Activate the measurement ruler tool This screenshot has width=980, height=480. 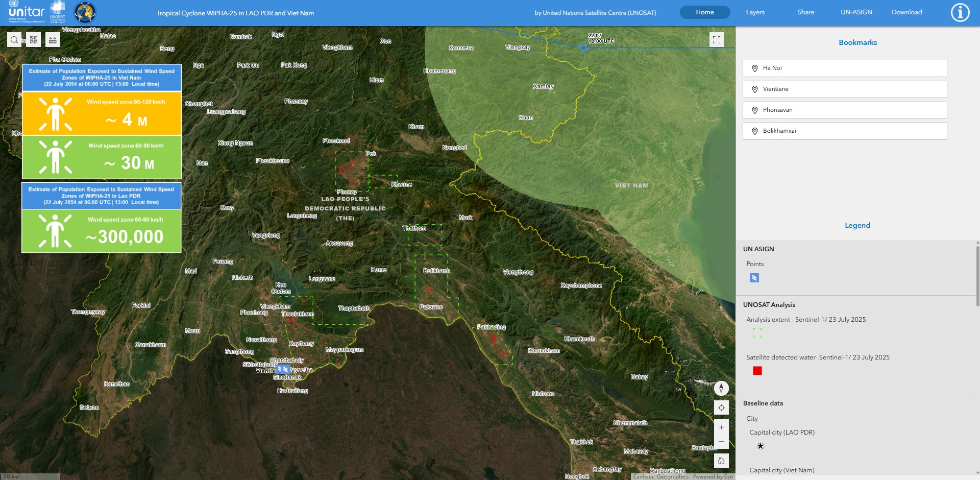(x=53, y=40)
